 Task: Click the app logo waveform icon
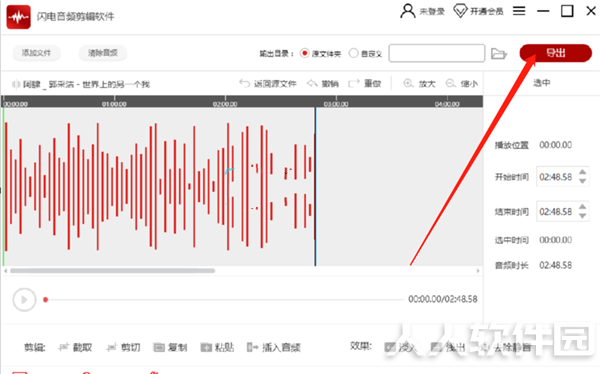pyautogui.click(x=18, y=17)
